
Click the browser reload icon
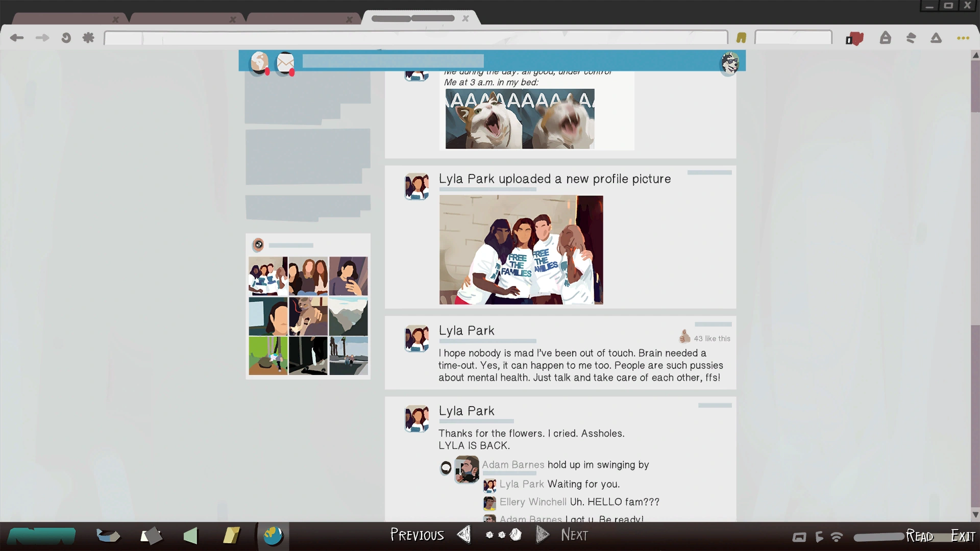[x=66, y=38]
